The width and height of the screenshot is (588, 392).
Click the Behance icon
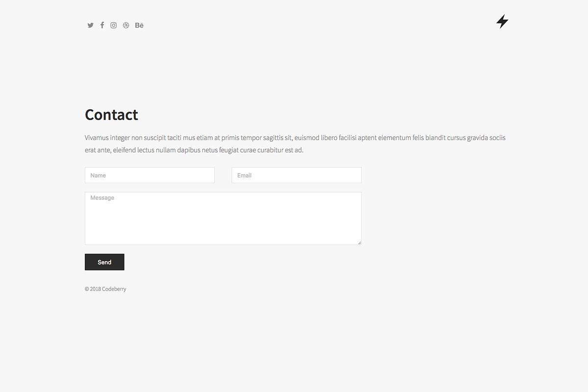coord(139,25)
